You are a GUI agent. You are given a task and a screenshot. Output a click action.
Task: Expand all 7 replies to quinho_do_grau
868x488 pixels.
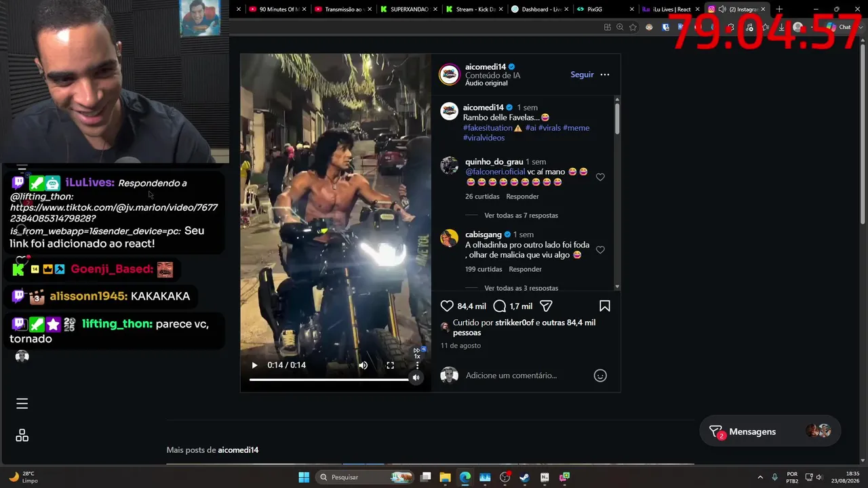point(521,216)
